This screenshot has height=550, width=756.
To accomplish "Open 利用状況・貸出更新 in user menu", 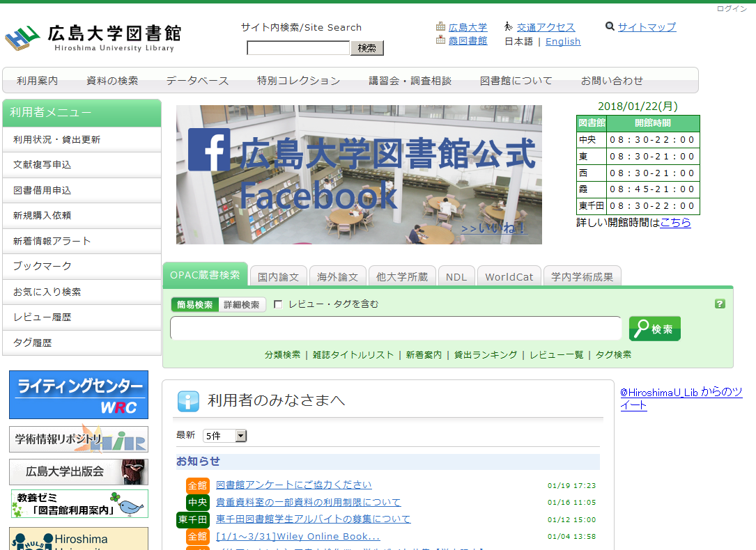I will pos(82,140).
